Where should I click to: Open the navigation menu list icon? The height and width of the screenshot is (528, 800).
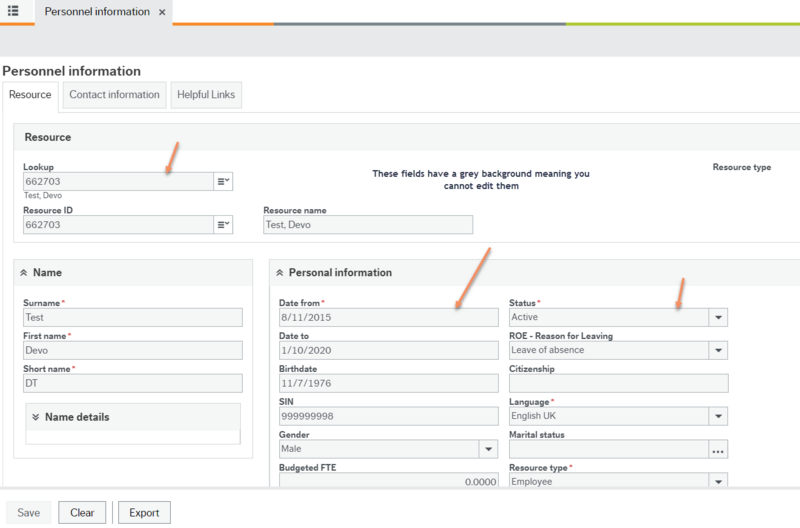click(x=13, y=11)
